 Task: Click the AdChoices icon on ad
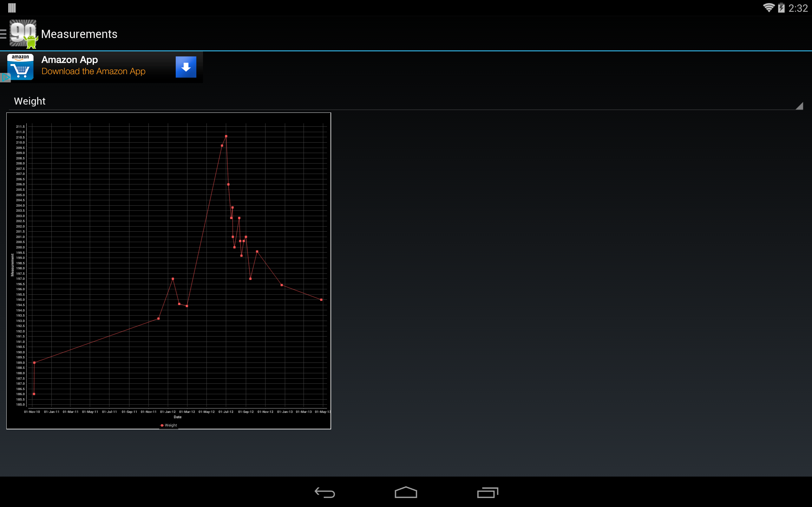[5, 78]
